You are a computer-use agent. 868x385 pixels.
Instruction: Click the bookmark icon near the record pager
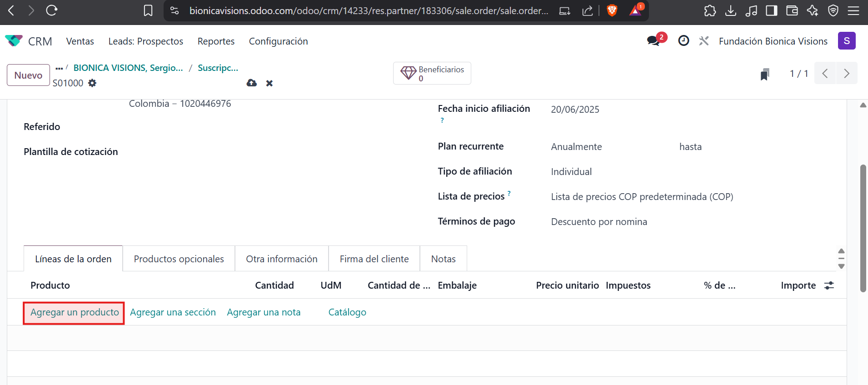pyautogui.click(x=765, y=74)
